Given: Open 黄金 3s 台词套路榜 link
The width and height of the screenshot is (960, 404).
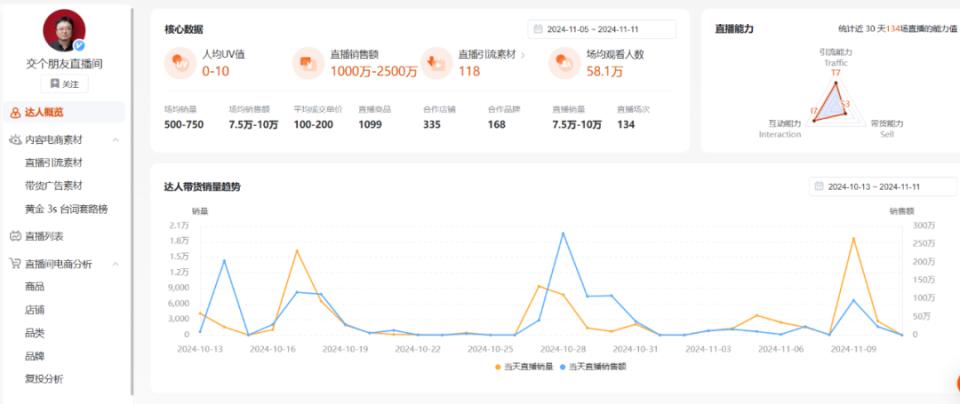Looking at the screenshot, I should tap(66, 209).
